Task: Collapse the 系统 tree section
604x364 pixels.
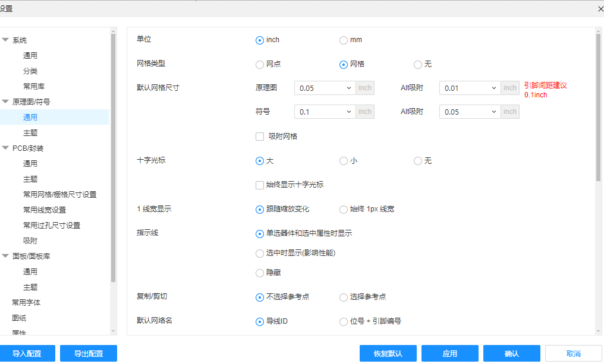Action: point(5,40)
